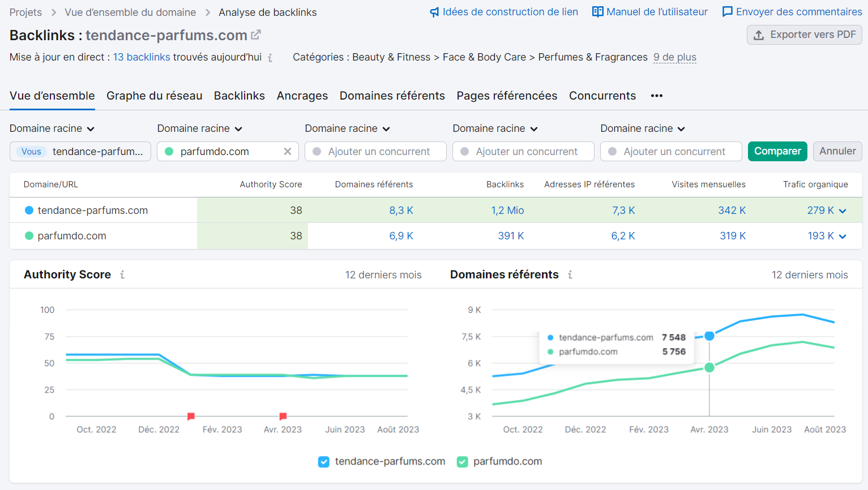Click the Adresses IP référentes column header
The height and width of the screenshot is (490, 868).
tap(589, 184)
